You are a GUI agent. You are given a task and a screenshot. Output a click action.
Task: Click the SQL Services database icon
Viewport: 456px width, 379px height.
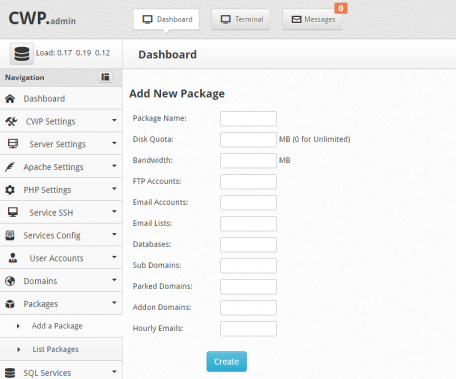pos(10,373)
